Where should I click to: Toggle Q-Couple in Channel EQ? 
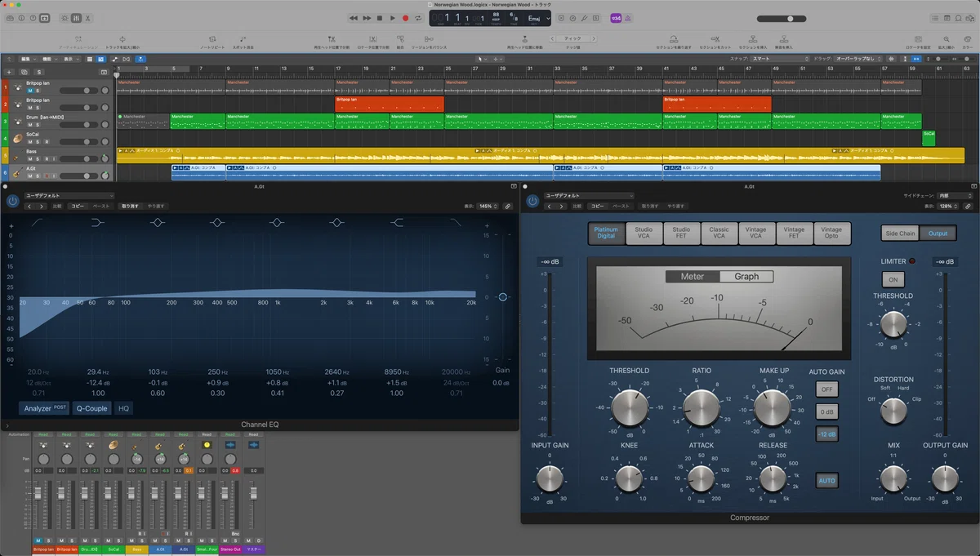[92, 408]
